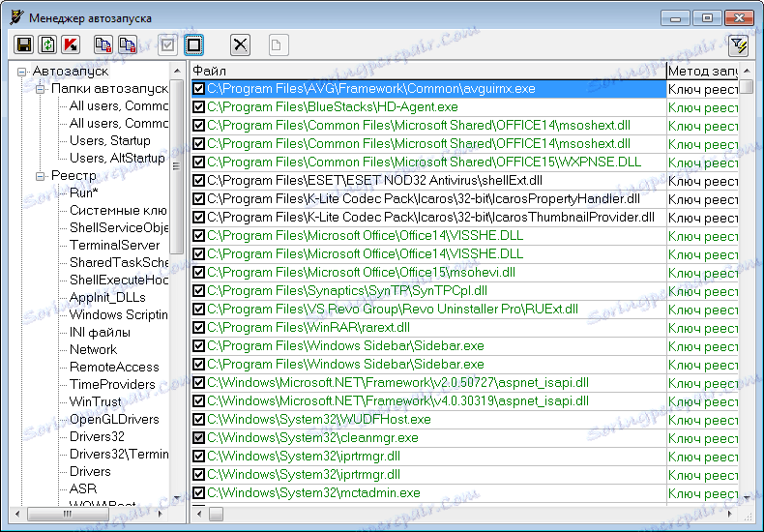Uncheck the avguirnx.exe entry checkbox
Viewport: 764px width, 532px height.
coord(198,89)
